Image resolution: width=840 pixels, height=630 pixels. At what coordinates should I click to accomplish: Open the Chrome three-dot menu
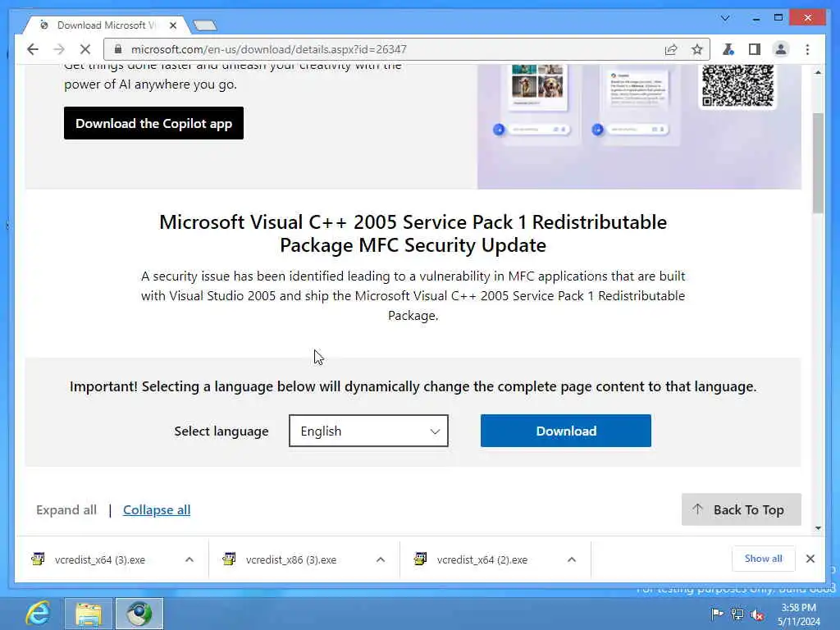tap(807, 50)
